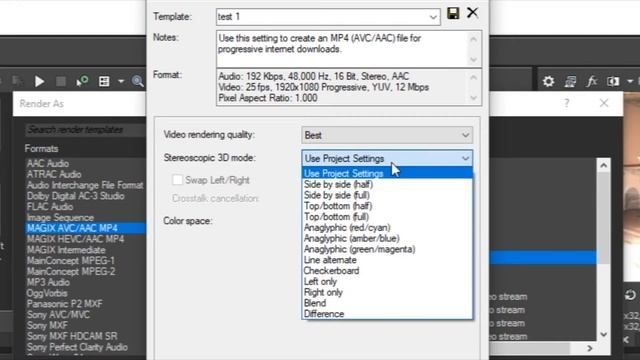Select MainConcept MPEG-2 format

(x=71, y=271)
